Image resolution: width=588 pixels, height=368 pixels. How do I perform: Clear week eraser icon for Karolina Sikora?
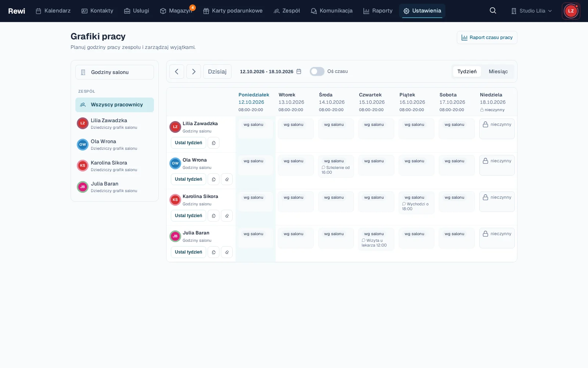click(x=227, y=216)
